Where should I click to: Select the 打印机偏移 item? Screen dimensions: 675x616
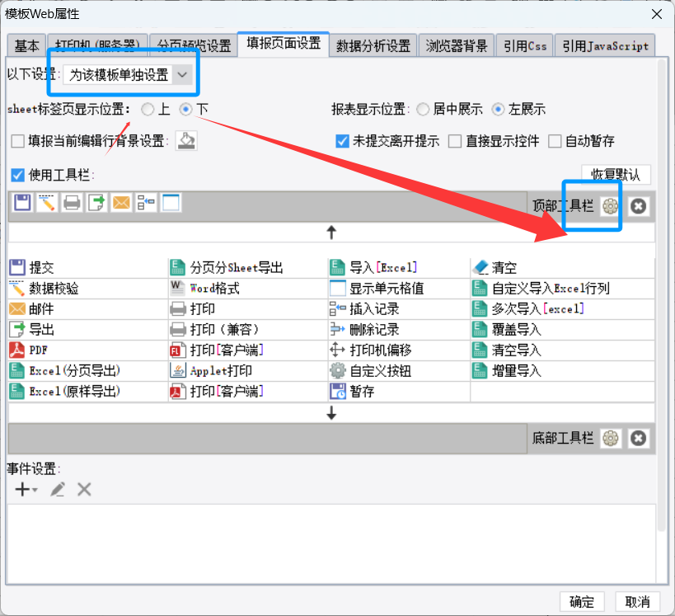(x=399, y=350)
